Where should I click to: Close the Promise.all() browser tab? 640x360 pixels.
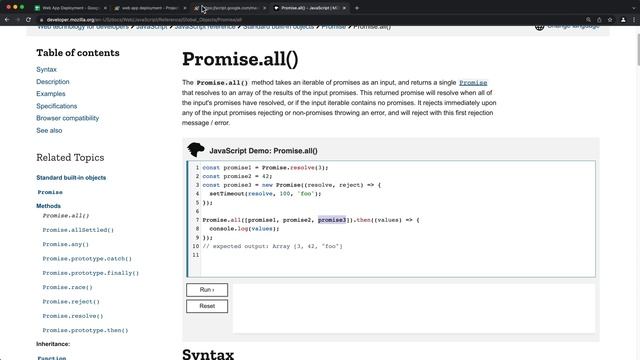click(x=344, y=8)
